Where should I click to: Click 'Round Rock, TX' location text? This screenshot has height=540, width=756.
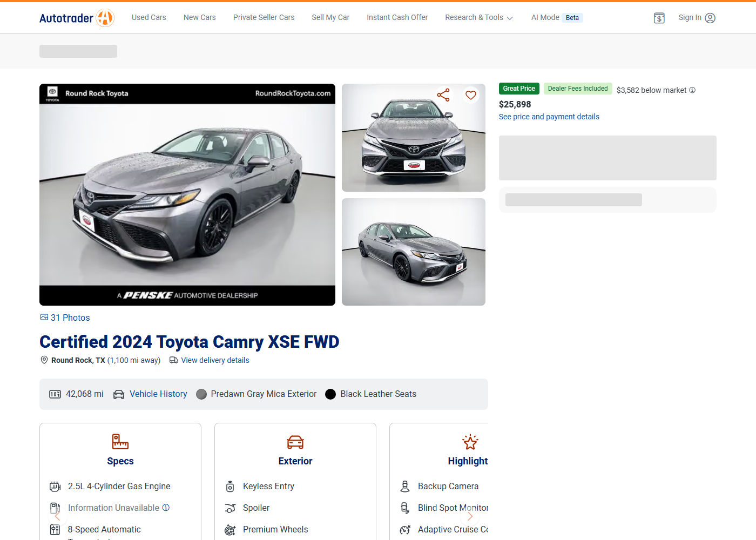pos(78,360)
